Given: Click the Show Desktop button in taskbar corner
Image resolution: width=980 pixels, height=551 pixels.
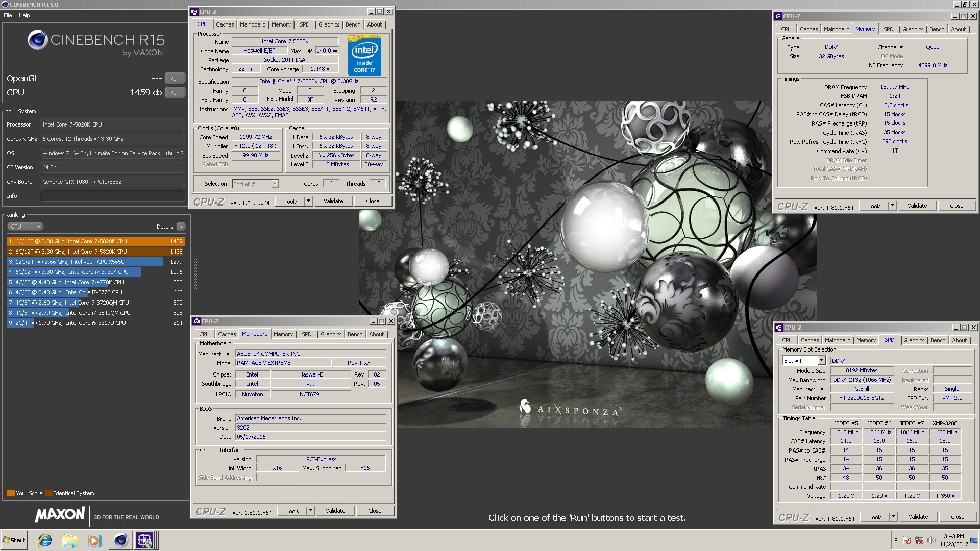Looking at the screenshot, I should (974, 540).
